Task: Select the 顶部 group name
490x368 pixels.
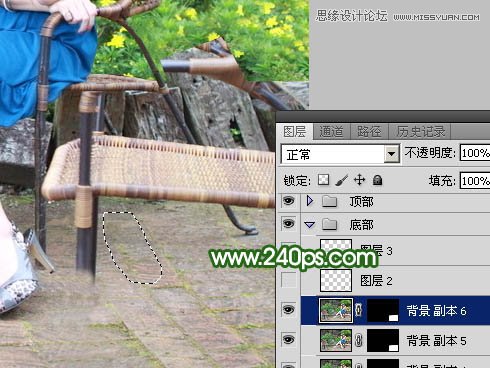Action: [362, 201]
